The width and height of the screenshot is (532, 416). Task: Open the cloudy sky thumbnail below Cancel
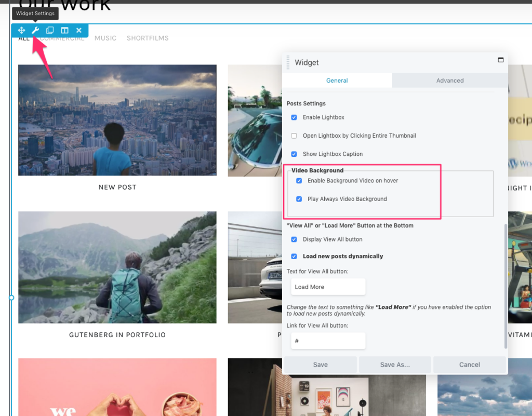tap(485, 395)
